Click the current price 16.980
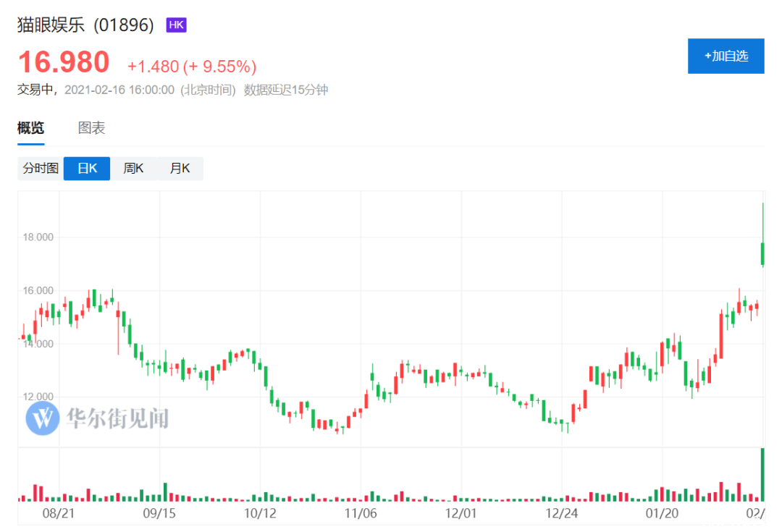 point(64,62)
